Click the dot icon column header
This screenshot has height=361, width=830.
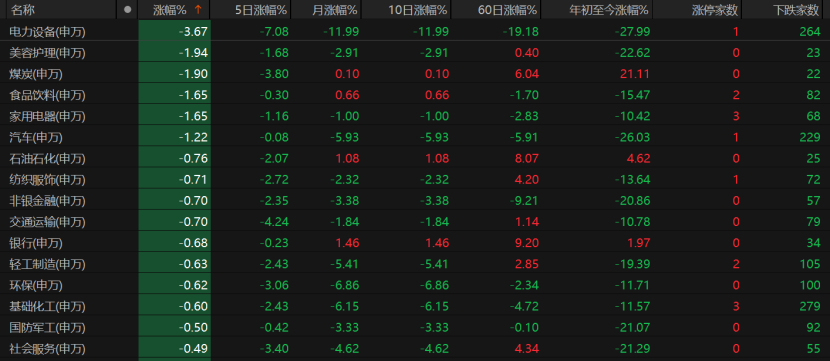point(127,10)
